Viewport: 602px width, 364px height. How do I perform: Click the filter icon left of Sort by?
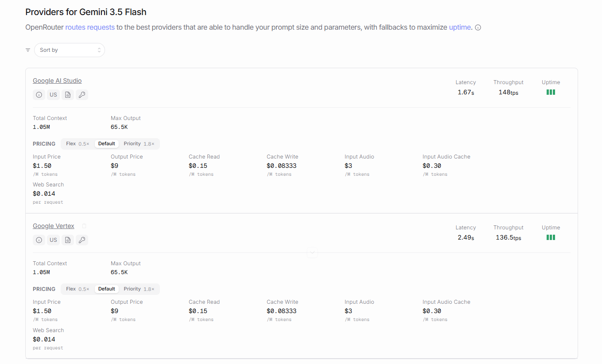coord(28,50)
